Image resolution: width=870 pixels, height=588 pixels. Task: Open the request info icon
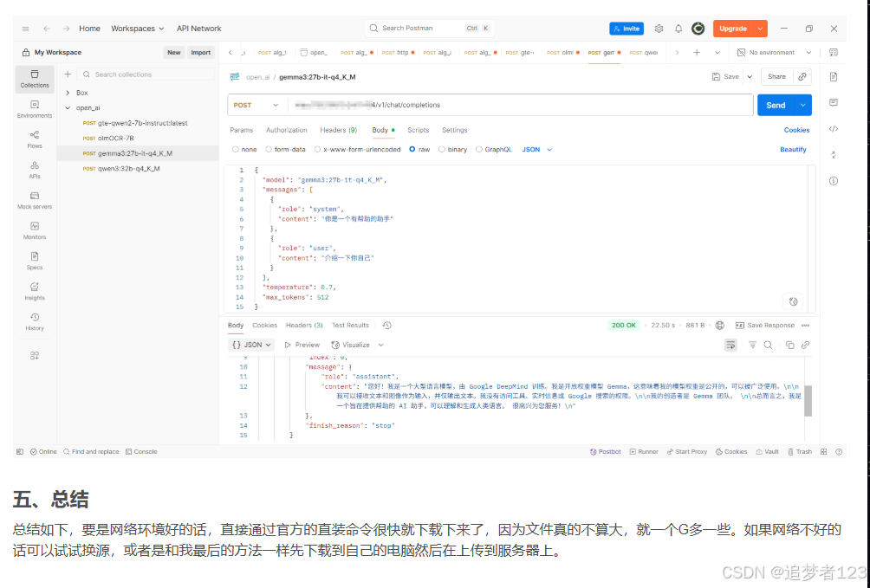pyautogui.click(x=834, y=181)
